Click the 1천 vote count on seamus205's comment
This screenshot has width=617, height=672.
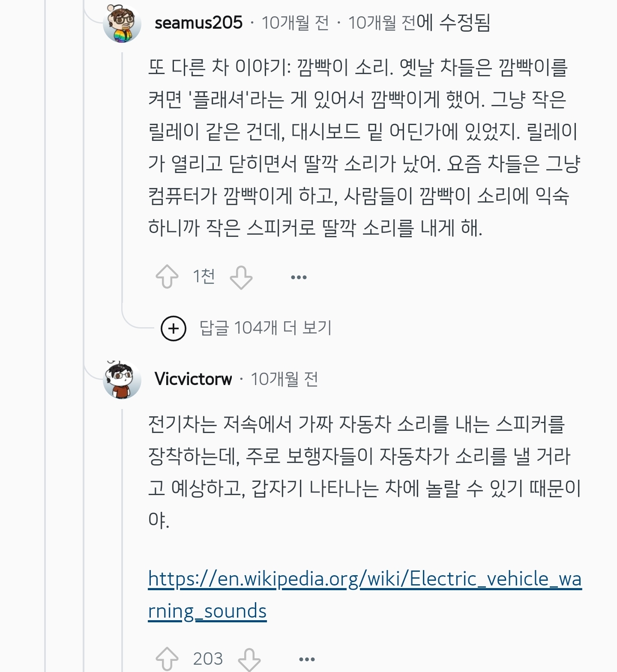[x=204, y=277]
